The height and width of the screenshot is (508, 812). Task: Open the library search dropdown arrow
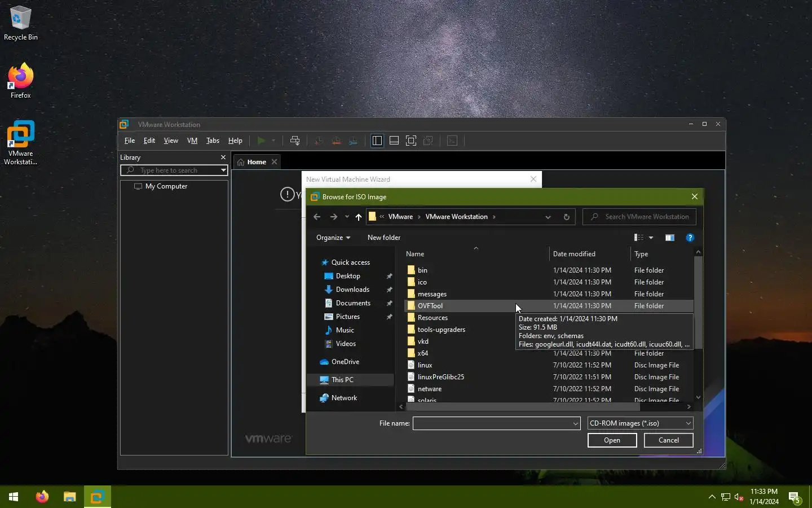coord(223,170)
